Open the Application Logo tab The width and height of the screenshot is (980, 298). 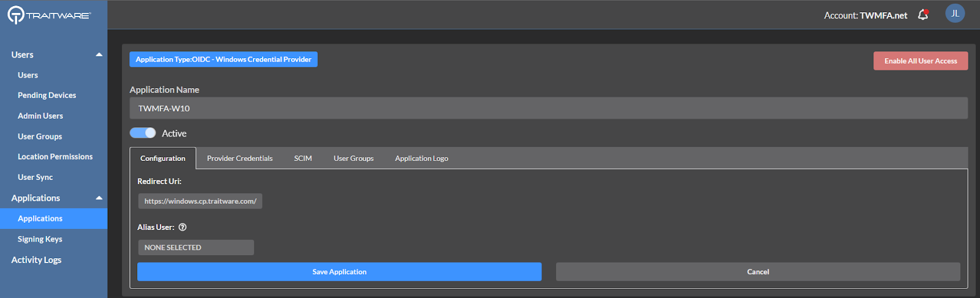point(421,158)
